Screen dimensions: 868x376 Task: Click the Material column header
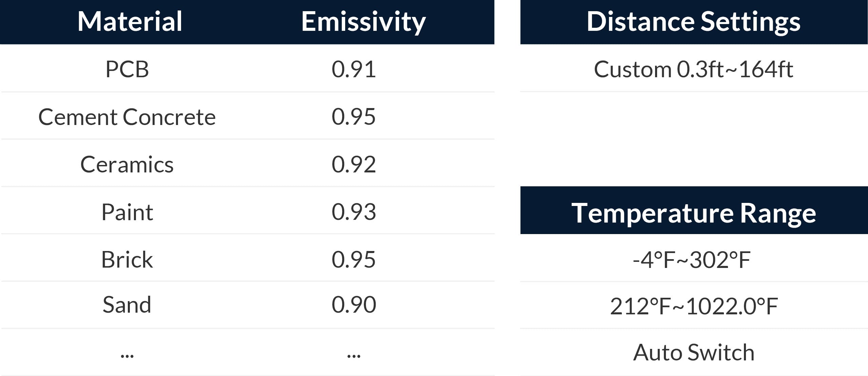(130, 22)
